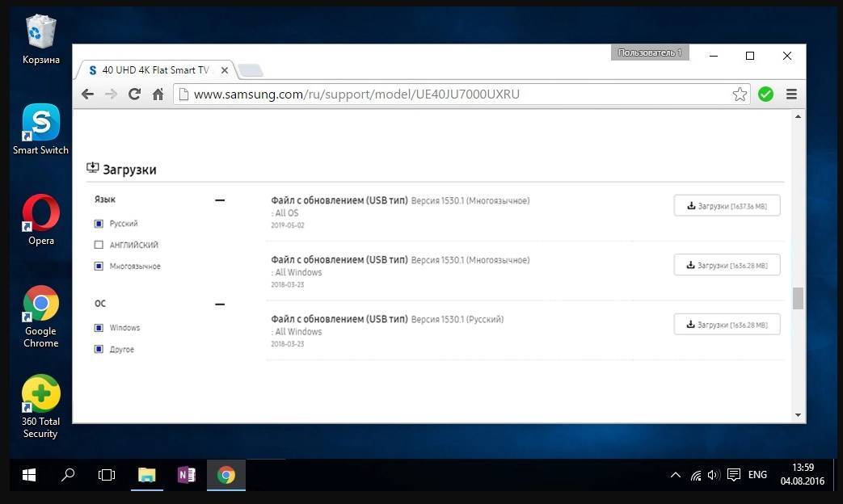Open File Explorer from the taskbar
This screenshot has height=504, width=843.
(x=147, y=475)
